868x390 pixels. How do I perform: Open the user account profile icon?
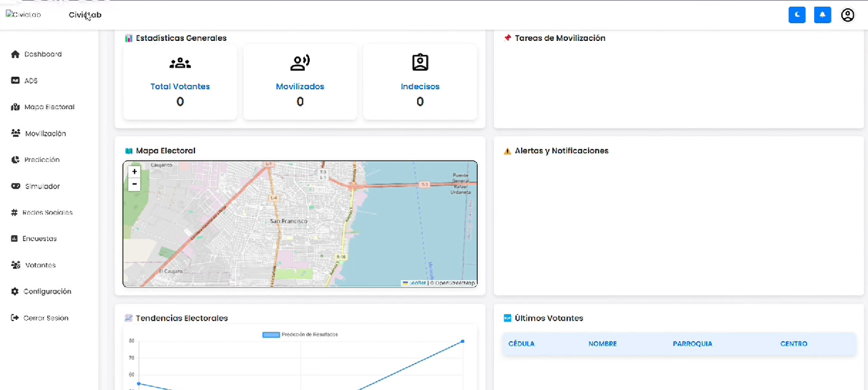pos(848,15)
